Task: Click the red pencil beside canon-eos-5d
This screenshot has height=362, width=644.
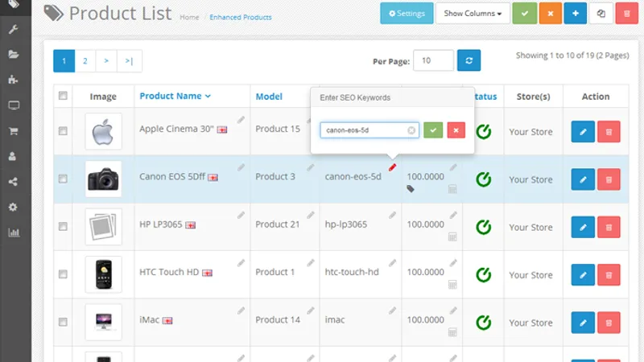Action: pyautogui.click(x=392, y=167)
